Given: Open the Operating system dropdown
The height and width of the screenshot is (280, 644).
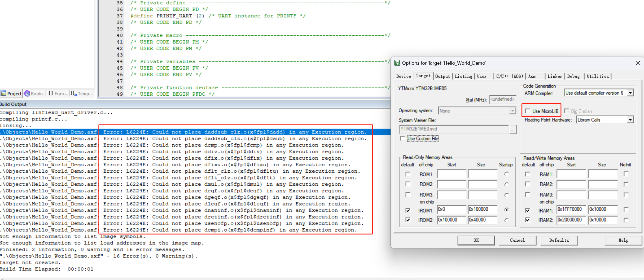Looking at the screenshot, I should click(512, 111).
